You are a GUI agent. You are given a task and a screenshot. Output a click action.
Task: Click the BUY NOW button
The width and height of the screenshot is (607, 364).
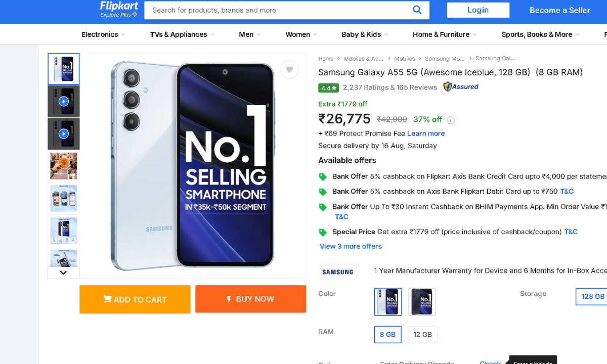250,299
